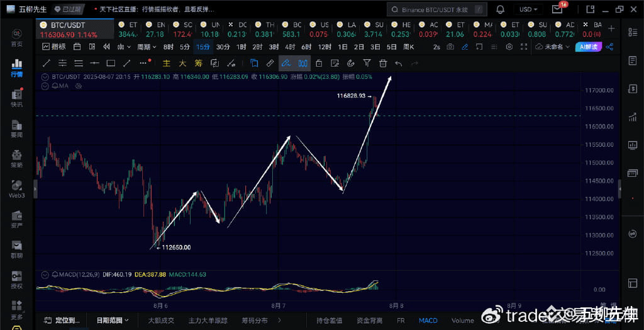Screen dimensions: 644x330
Task: Click the rewind replay icon
Action: (x=107, y=47)
